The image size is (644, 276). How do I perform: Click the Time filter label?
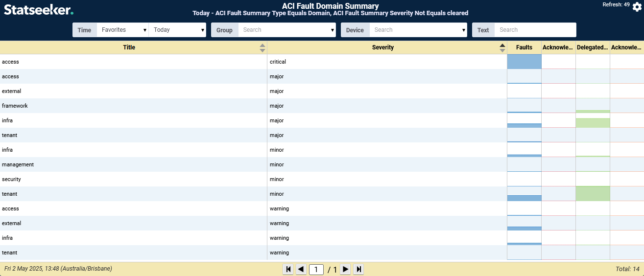84,30
